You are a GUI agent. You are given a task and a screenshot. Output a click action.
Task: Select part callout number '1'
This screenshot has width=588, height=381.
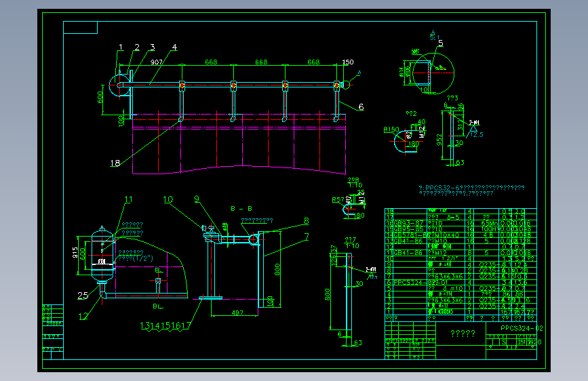coord(121,47)
